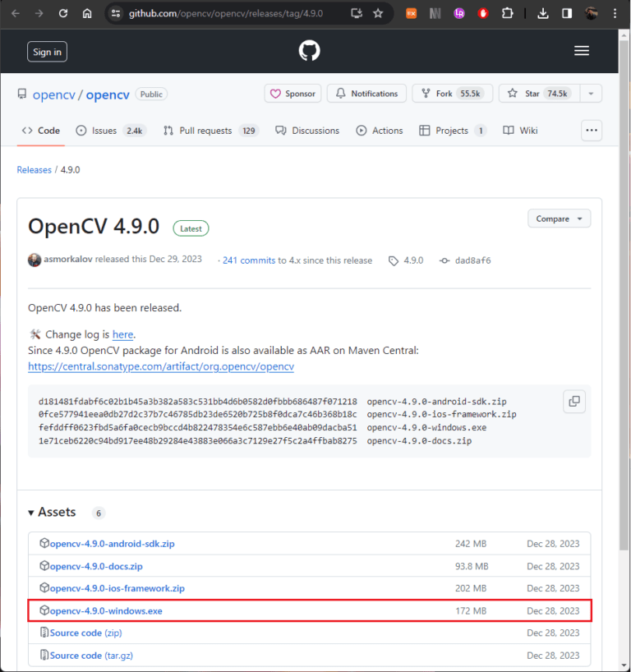Reload the page with the refresh icon
Image resolution: width=631 pixels, height=672 pixels.
tap(63, 14)
